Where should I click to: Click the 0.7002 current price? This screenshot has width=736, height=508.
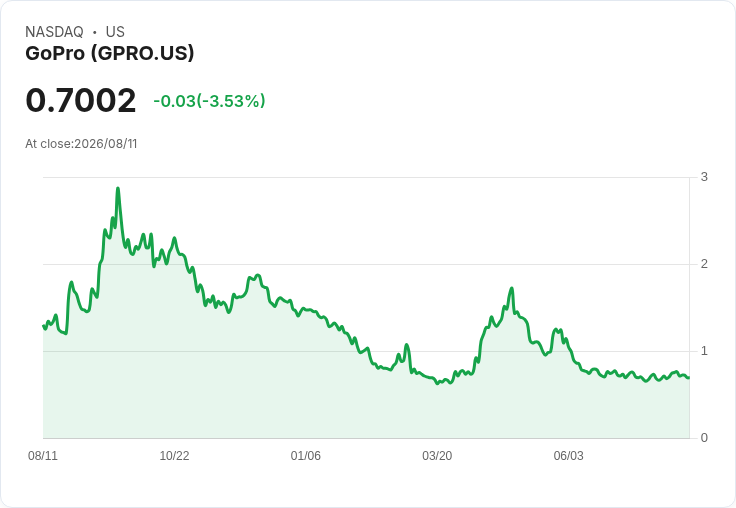(81, 100)
